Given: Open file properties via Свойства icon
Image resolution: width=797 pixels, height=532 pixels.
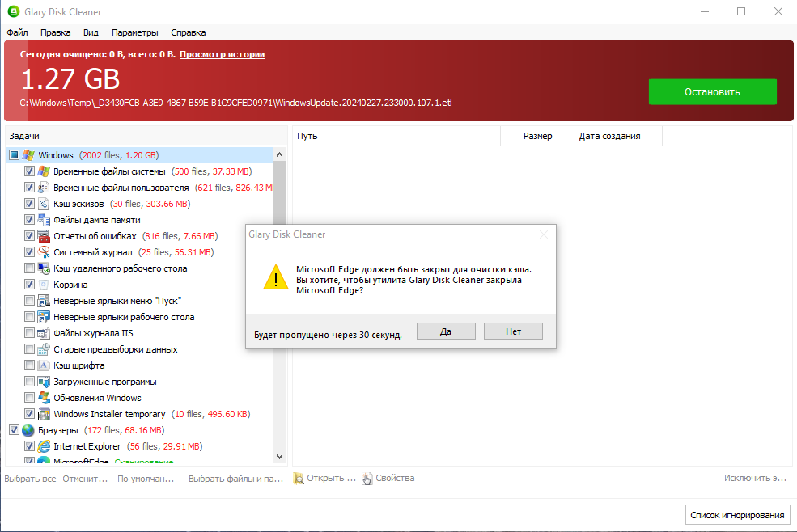Looking at the screenshot, I should click(367, 478).
